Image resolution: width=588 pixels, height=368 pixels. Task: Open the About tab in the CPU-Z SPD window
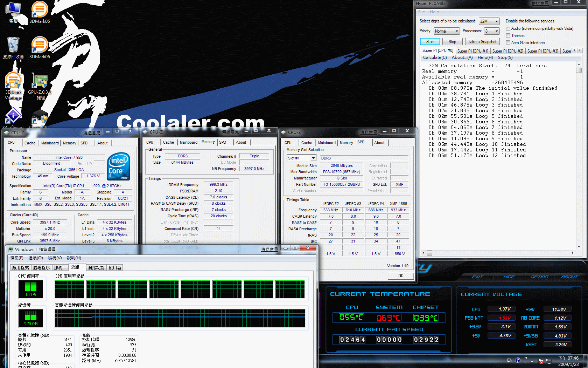pyautogui.click(x=379, y=143)
